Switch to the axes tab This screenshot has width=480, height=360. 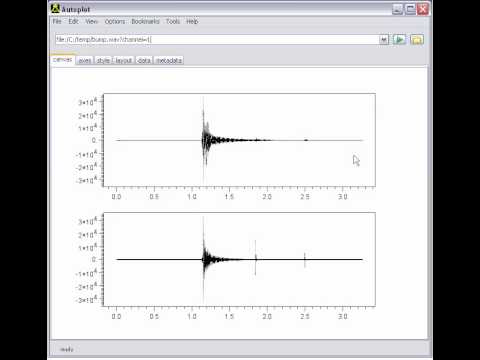pyautogui.click(x=85, y=60)
